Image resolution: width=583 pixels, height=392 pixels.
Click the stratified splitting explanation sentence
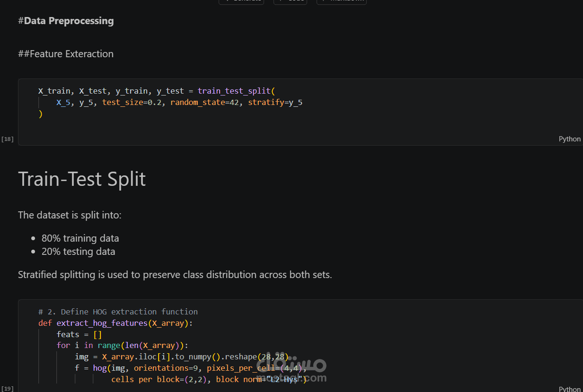coord(175,275)
